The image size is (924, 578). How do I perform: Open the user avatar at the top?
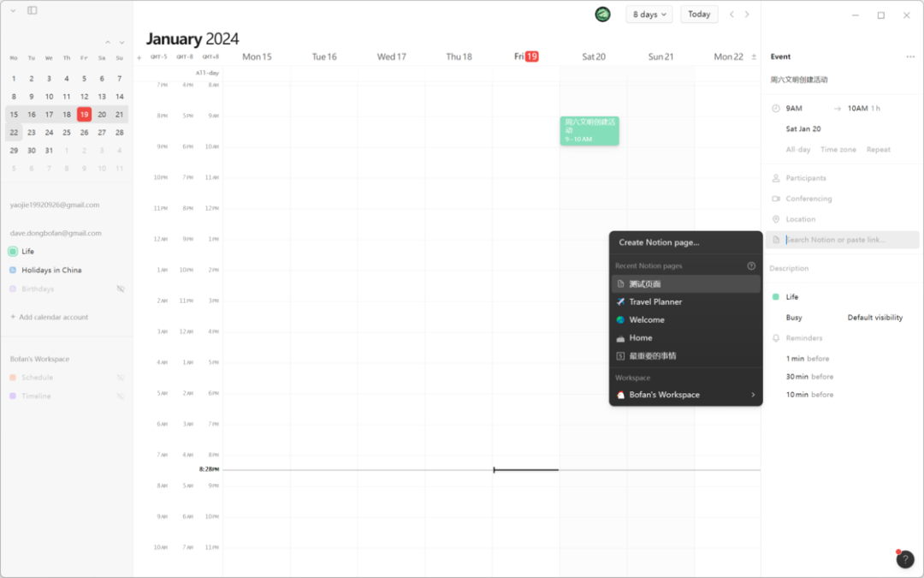[x=602, y=15]
